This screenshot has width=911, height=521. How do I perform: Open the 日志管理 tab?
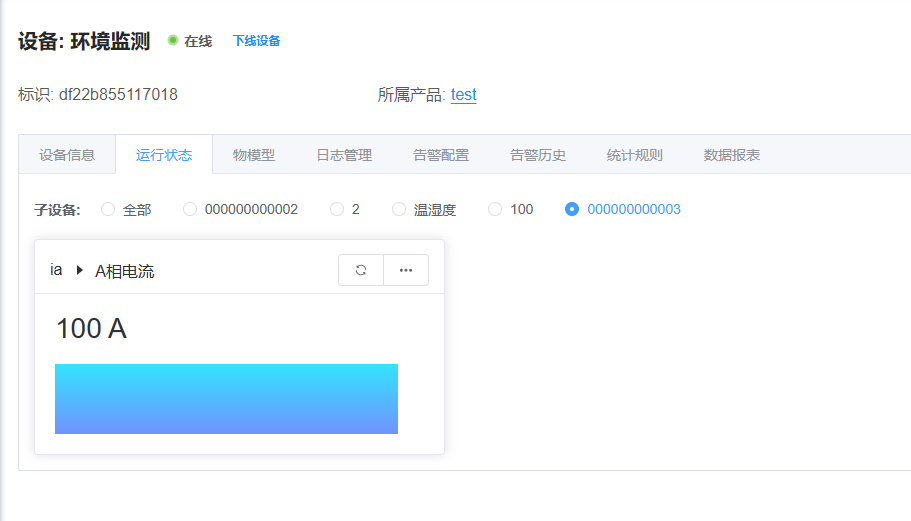[x=345, y=155]
